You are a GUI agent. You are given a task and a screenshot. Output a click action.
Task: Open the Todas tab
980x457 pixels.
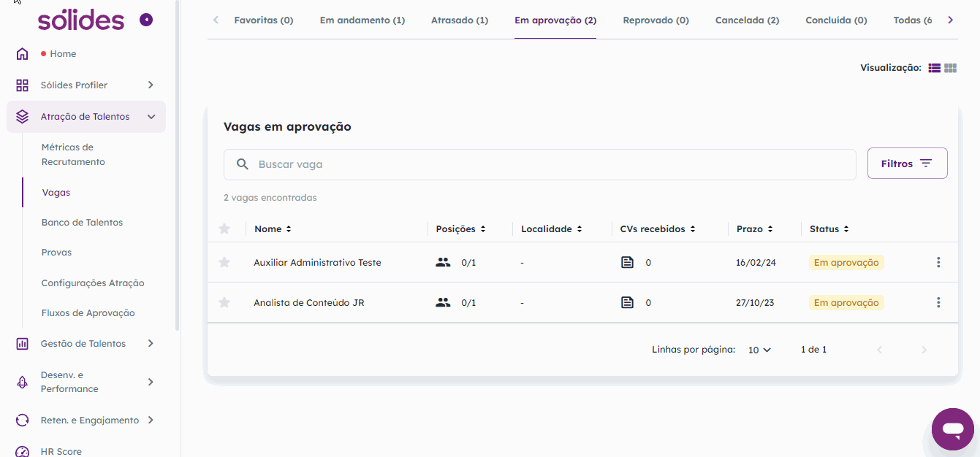[x=913, y=20]
